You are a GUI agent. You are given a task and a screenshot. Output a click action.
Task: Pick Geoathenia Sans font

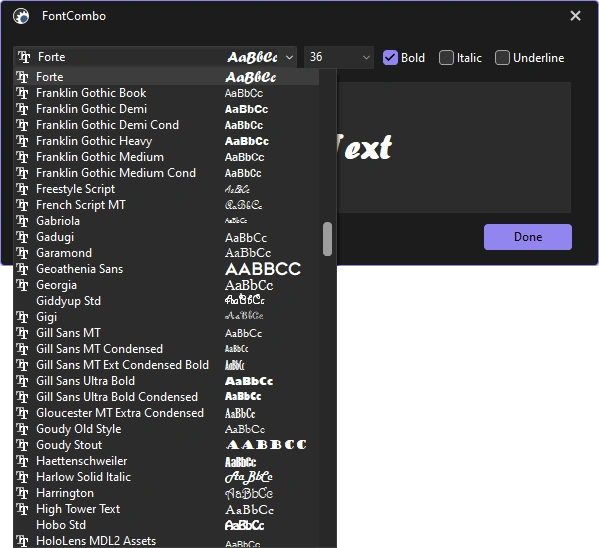click(167, 269)
